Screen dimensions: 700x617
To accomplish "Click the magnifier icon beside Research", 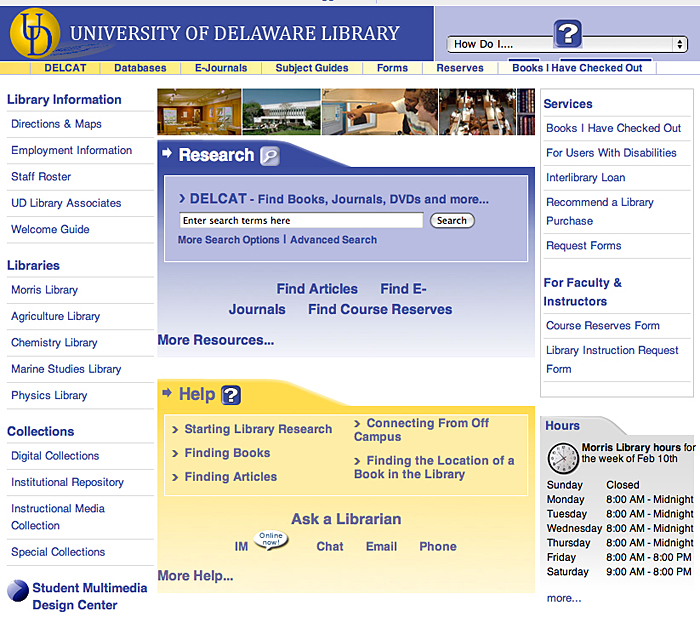I will pyautogui.click(x=269, y=156).
